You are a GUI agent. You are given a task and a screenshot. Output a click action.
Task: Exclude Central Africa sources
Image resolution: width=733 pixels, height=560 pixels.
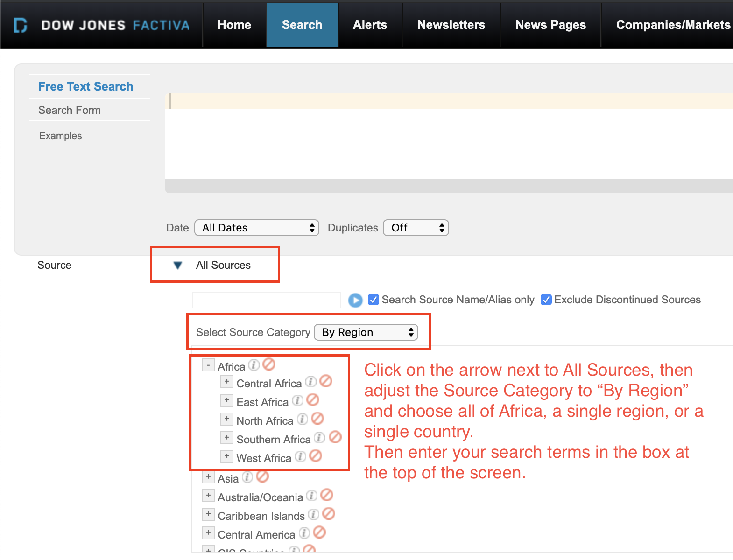click(326, 381)
